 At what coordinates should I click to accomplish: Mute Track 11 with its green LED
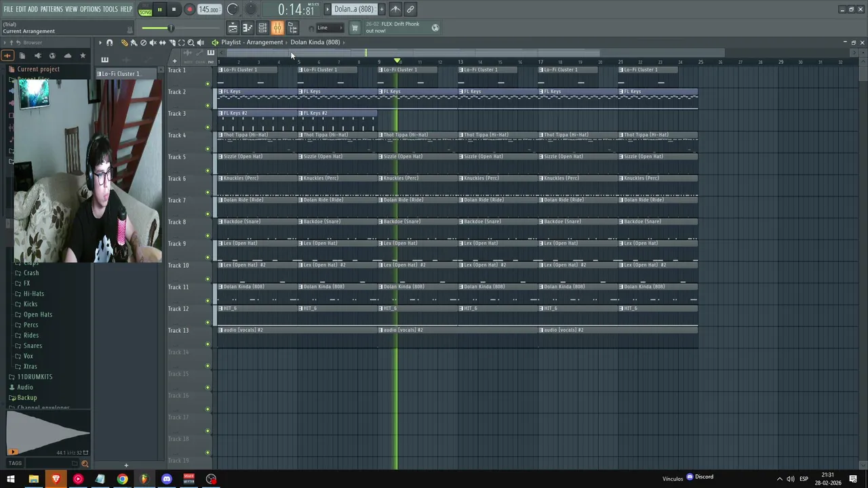tap(208, 300)
